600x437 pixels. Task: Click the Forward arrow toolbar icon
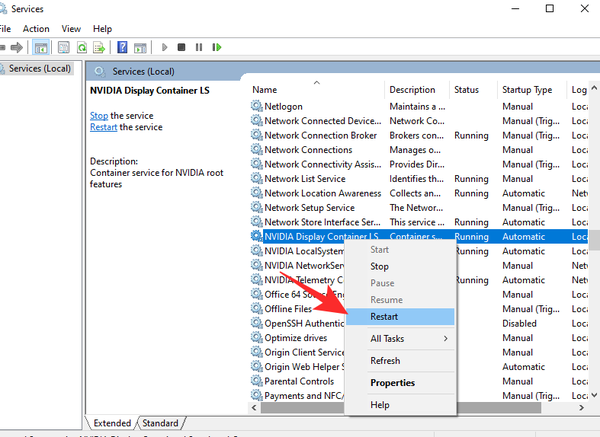click(x=16, y=47)
